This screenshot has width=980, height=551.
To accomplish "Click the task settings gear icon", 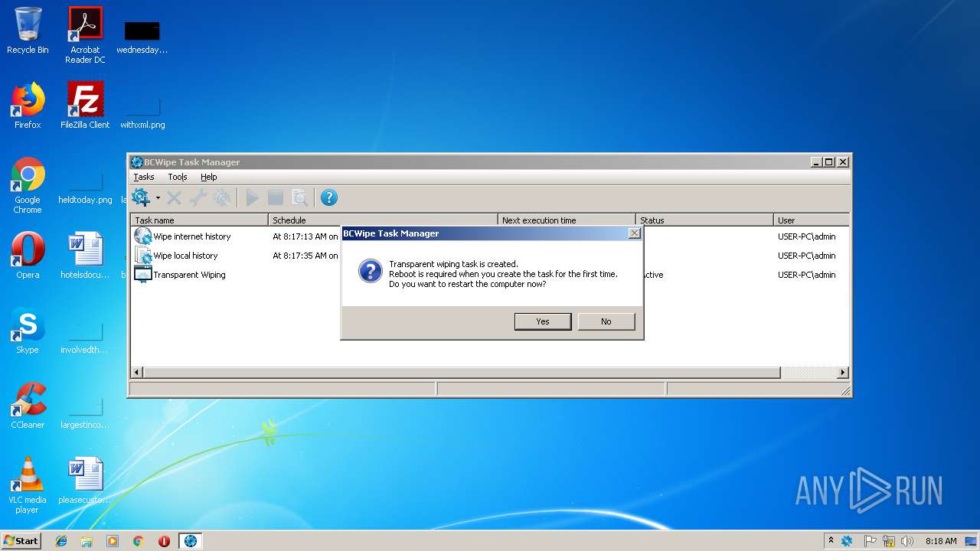I will coord(222,198).
